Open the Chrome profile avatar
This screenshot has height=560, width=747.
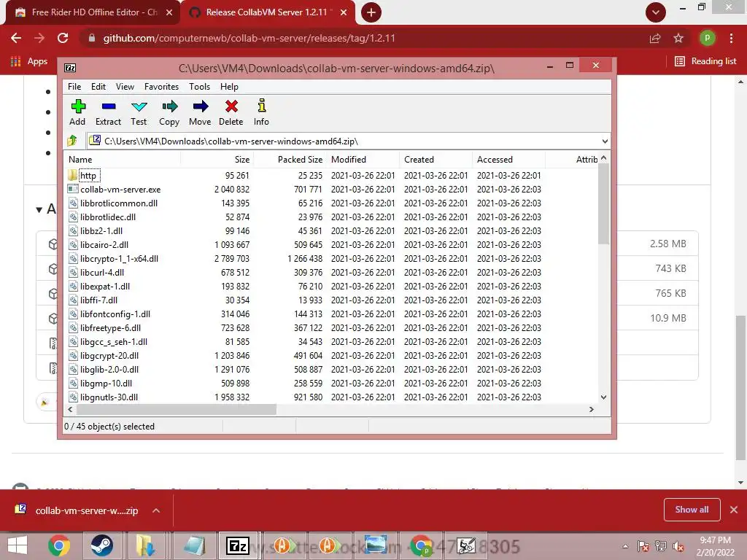tap(707, 38)
